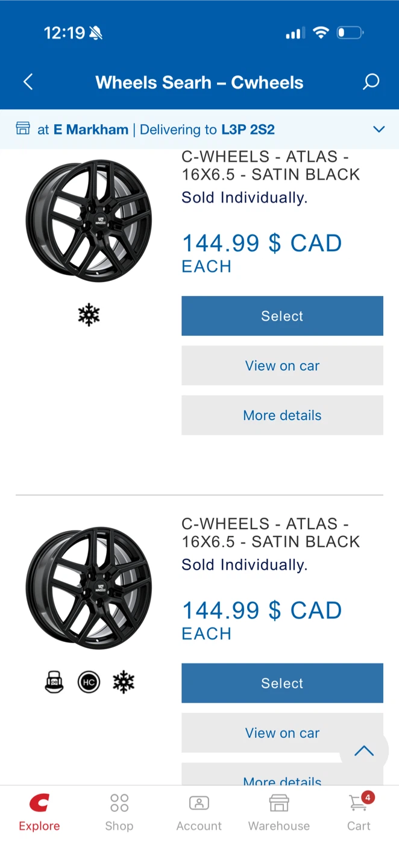Viewport: 399px width, 868px height.
Task: Tap the snowflake icon on second wheel
Action: tap(124, 682)
